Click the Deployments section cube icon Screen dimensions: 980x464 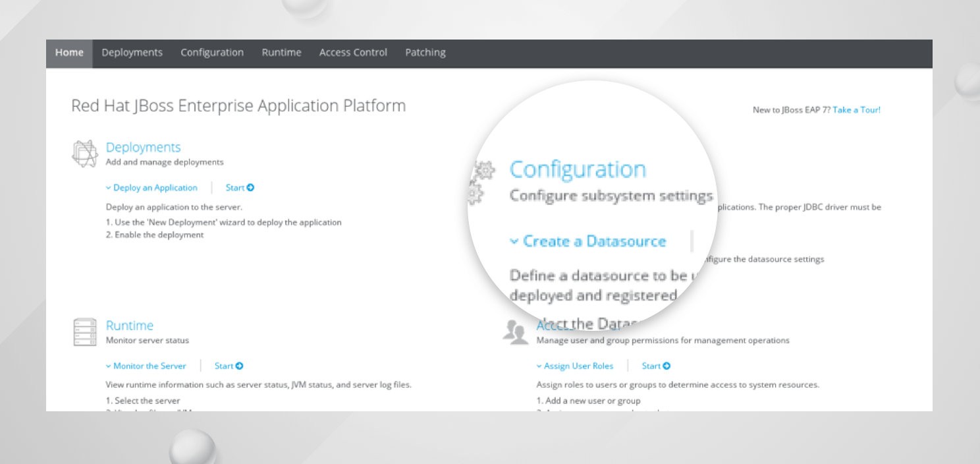(x=84, y=154)
